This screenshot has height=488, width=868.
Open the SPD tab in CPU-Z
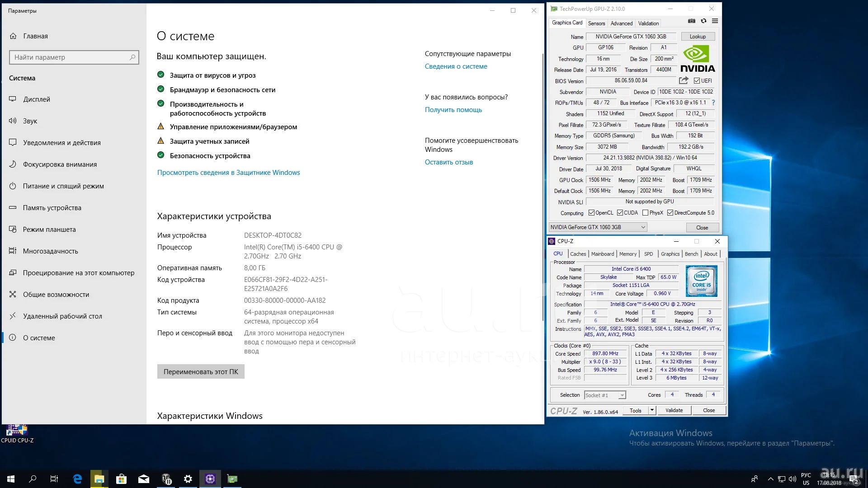point(648,254)
